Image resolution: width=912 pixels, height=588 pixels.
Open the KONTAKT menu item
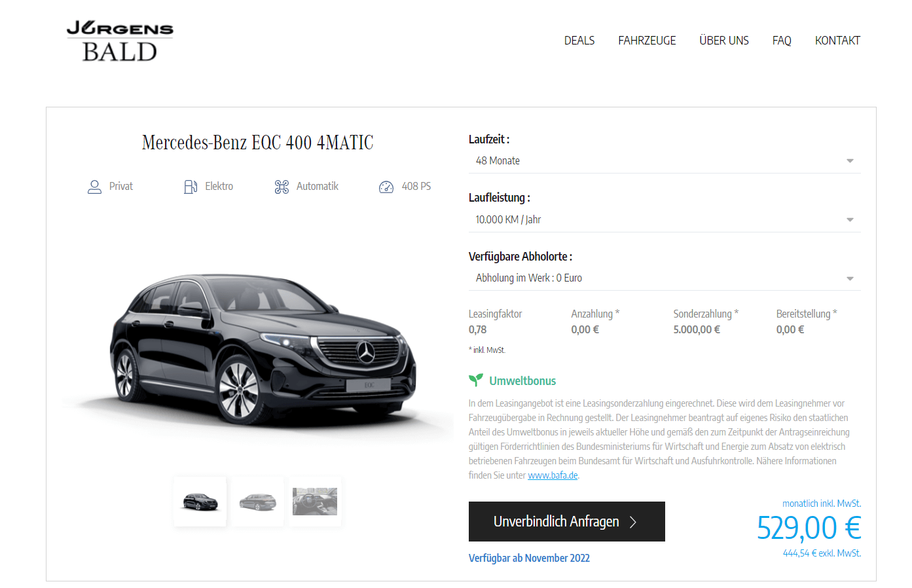click(x=837, y=41)
